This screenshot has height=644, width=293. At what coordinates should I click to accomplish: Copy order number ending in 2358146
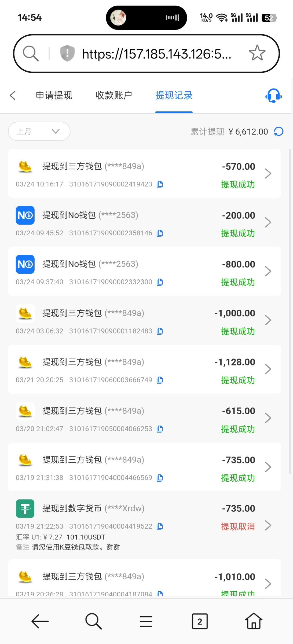[160, 233]
